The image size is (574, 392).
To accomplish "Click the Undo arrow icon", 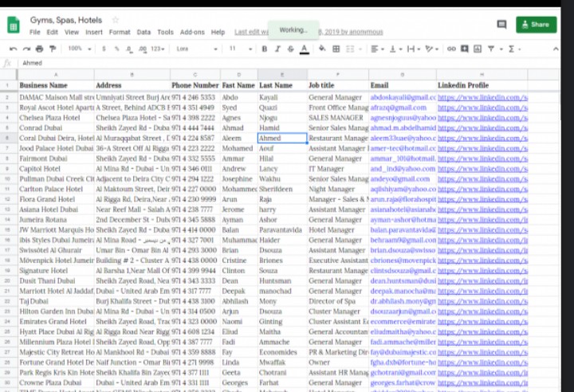I will tap(14, 49).
